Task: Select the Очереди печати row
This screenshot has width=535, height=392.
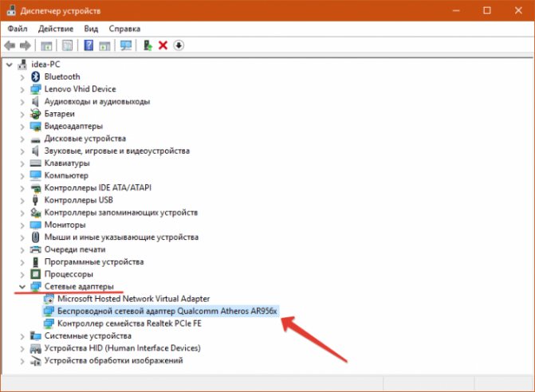Action: (x=75, y=249)
